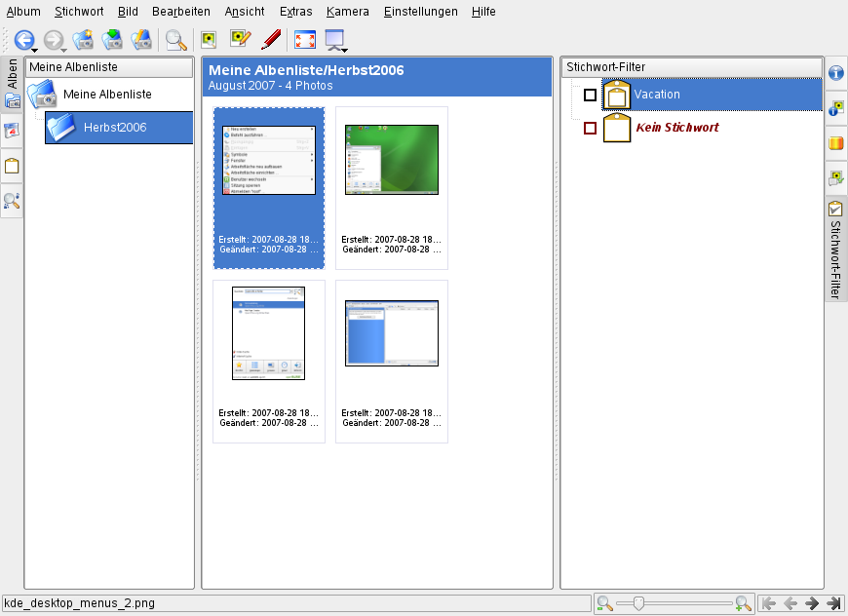Click the Stichwort-Filter column header

click(692, 67)
